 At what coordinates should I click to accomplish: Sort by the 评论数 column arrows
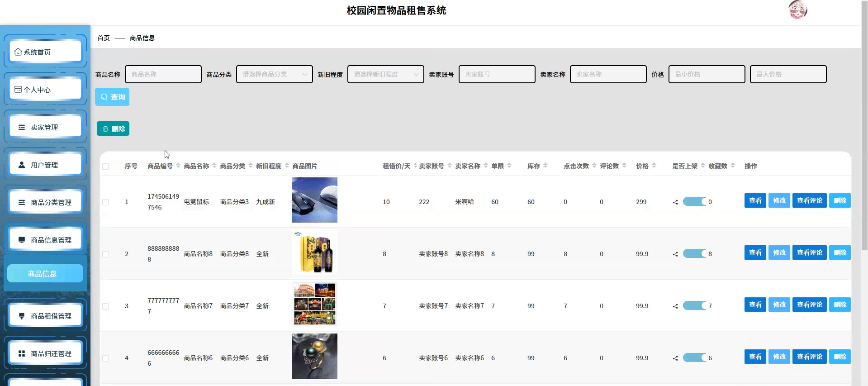624,166
